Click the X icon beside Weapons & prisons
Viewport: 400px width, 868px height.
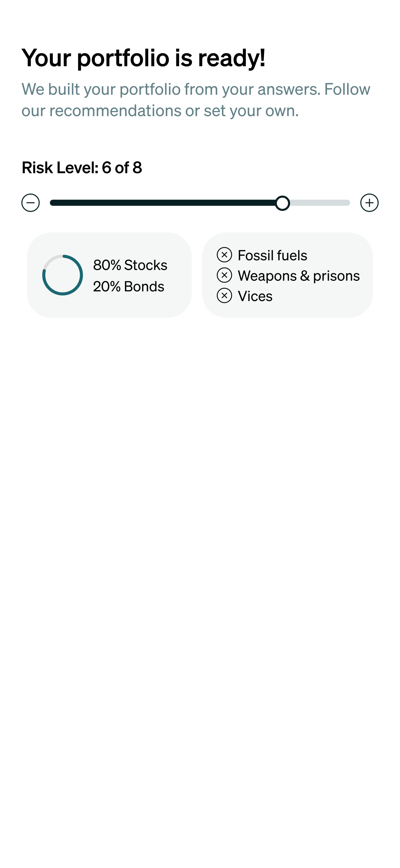coord(224,275)
